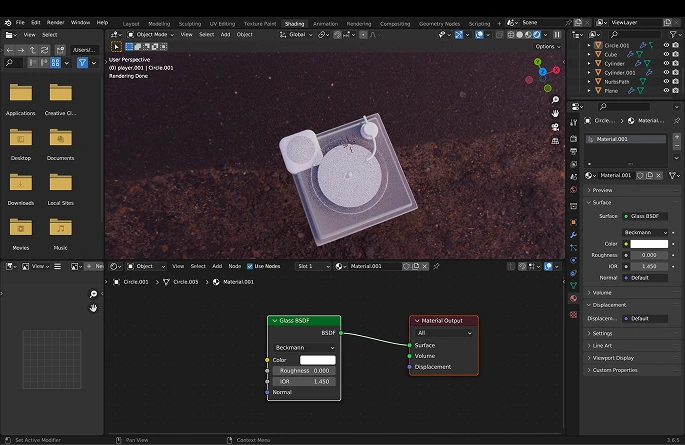Screen dimensions: 685x445
Task: Open the View Layer properties tab icon
Action: (574, 164)
